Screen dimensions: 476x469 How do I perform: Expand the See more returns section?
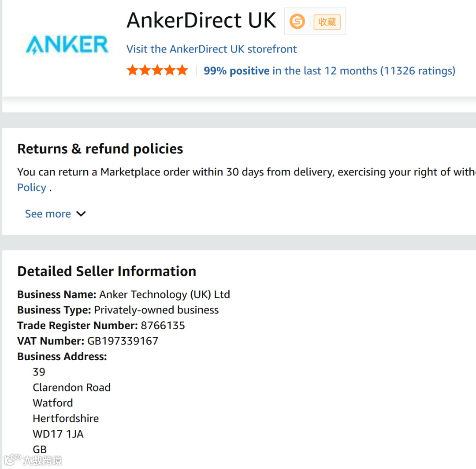[55, 214]
